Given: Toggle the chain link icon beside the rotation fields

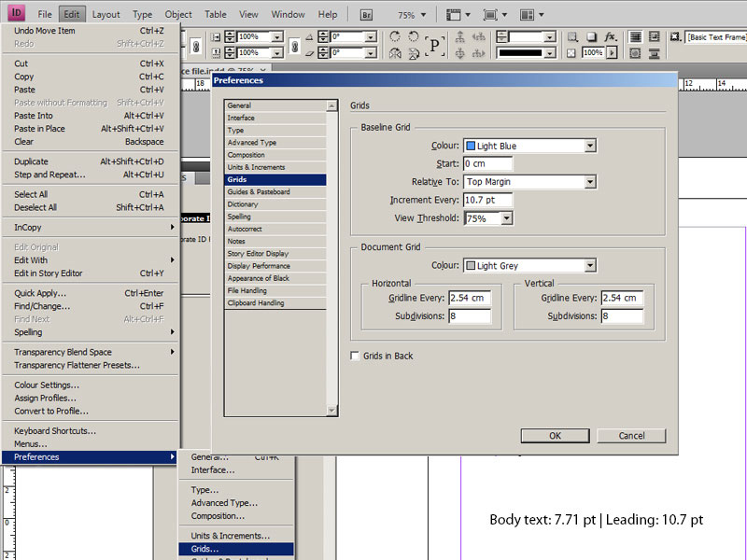Looking at the screenshot, I should pos(294,46).
